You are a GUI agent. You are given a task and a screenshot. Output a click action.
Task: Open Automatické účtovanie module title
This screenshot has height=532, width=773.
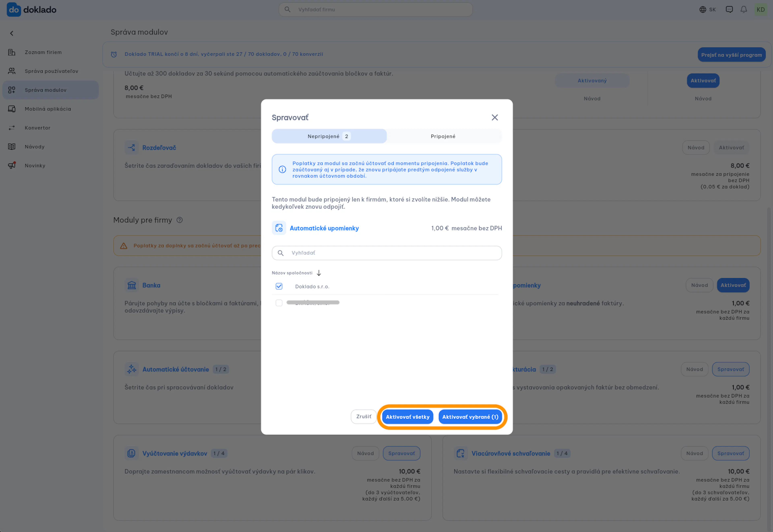point(175,369)
